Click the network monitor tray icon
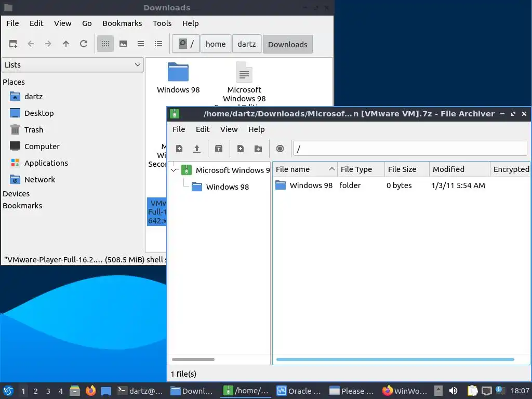The image size is (532, 399). pos(486,391)
